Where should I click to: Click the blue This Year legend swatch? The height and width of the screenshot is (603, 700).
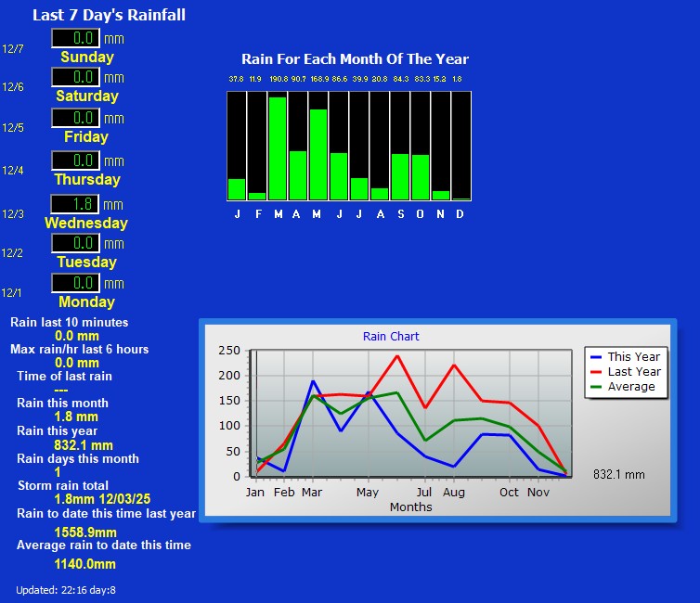(596, 357)
